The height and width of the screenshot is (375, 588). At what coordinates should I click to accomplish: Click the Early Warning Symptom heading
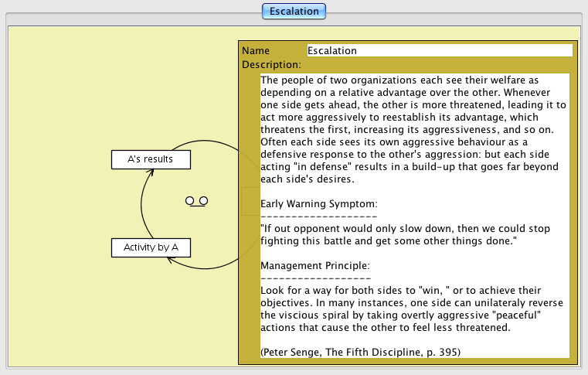coord(318,204)
